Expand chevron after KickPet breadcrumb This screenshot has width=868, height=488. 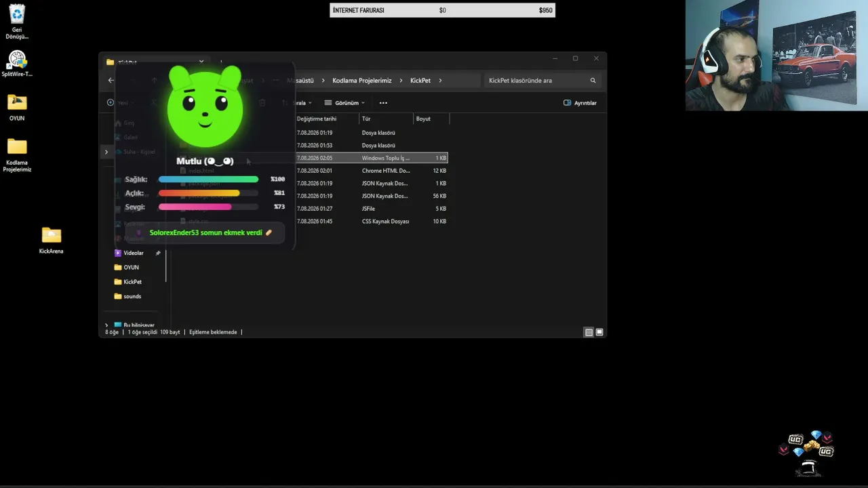[440, 81]
